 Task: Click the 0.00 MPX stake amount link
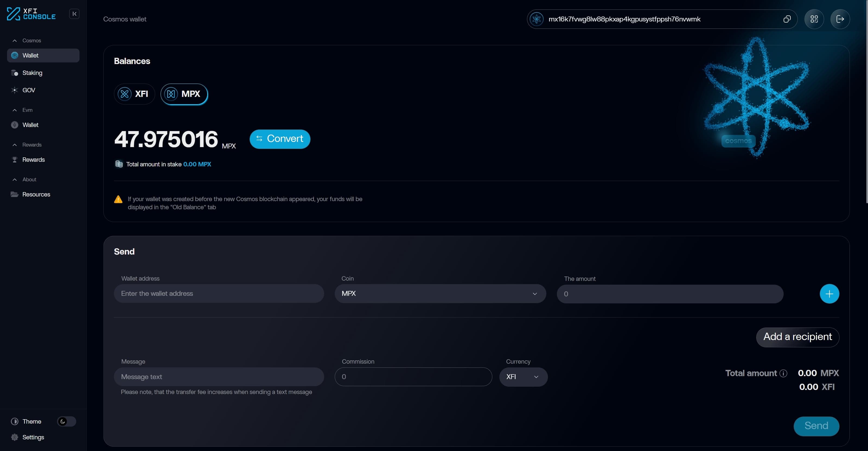tap(197, 164)
